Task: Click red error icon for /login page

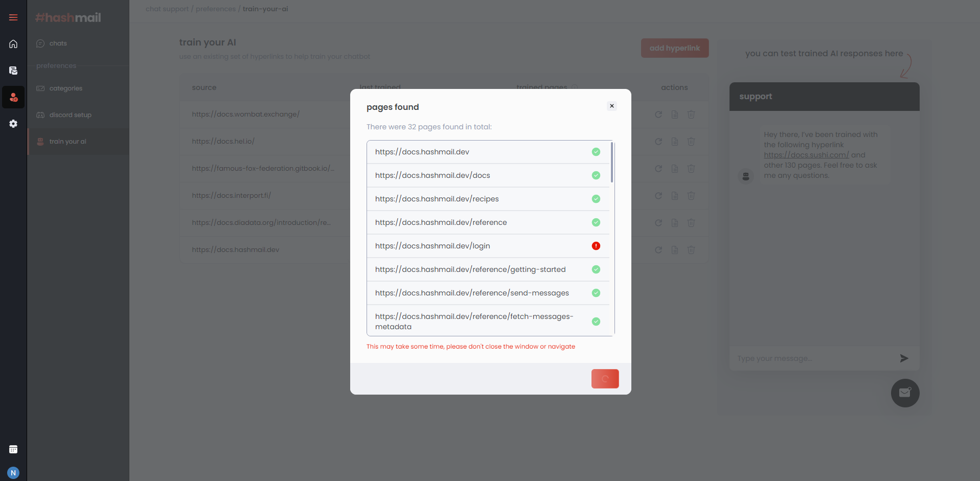Action: (596, 246)
